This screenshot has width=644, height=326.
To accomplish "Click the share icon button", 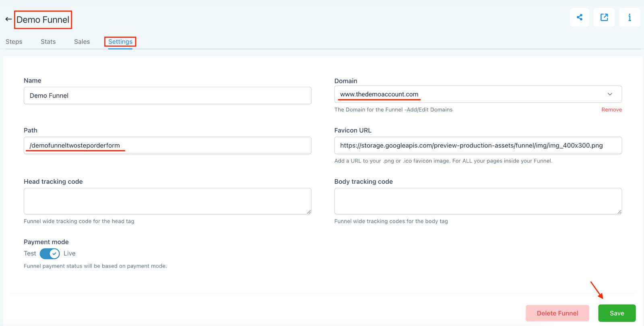I will 579,17.
